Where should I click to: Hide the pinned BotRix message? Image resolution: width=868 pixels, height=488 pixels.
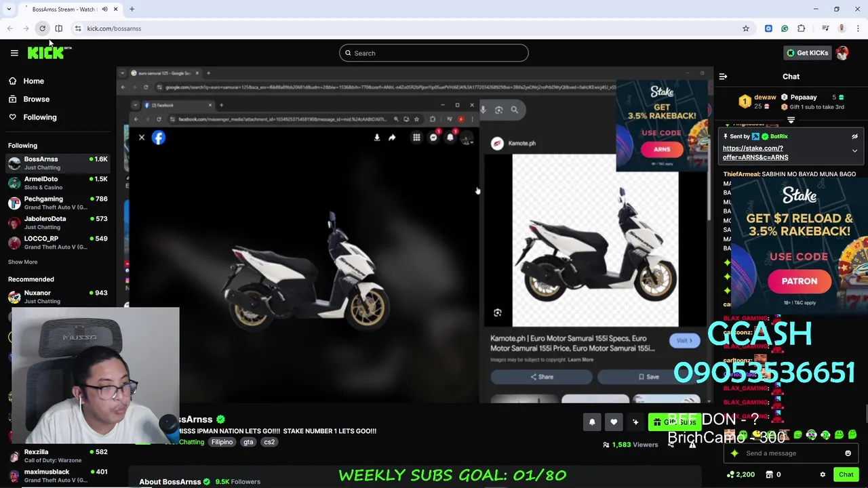tap(854, 136)
